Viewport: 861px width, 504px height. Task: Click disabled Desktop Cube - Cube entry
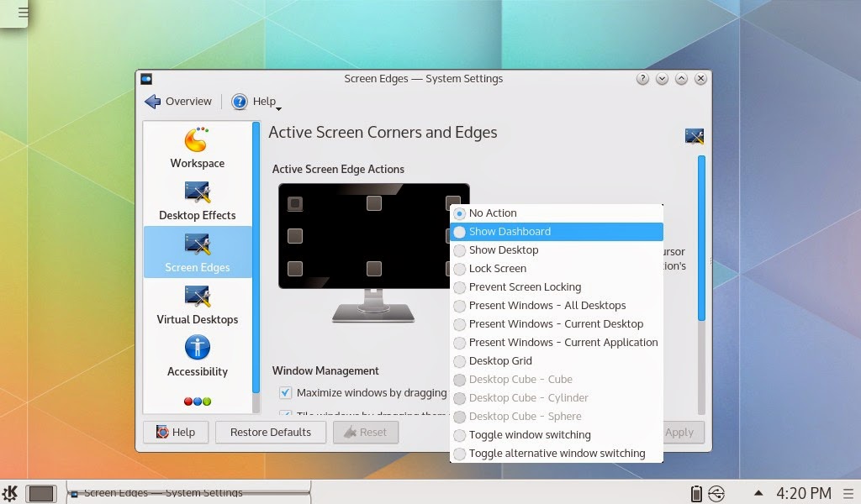[x=557, y=380]
